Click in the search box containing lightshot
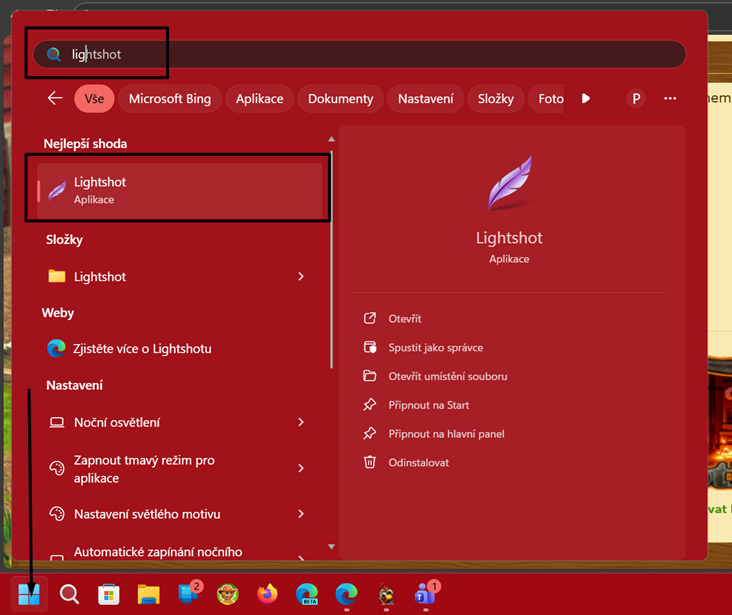732x615 pixels. point(359,54)
